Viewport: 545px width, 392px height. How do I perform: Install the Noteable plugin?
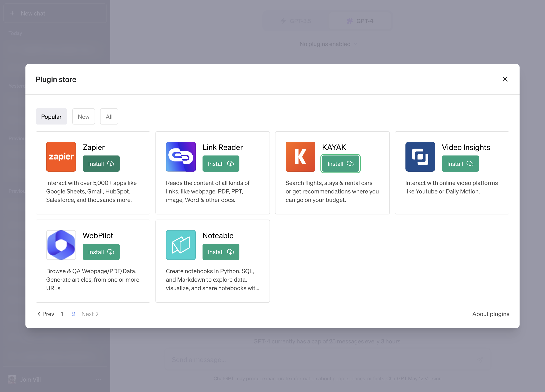click(x=221, y=252)
